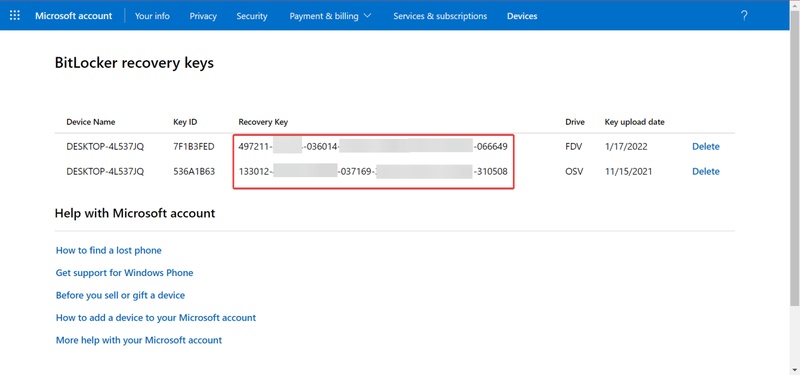
Task: Open Services & subscriptions tab
Action: 440,16
